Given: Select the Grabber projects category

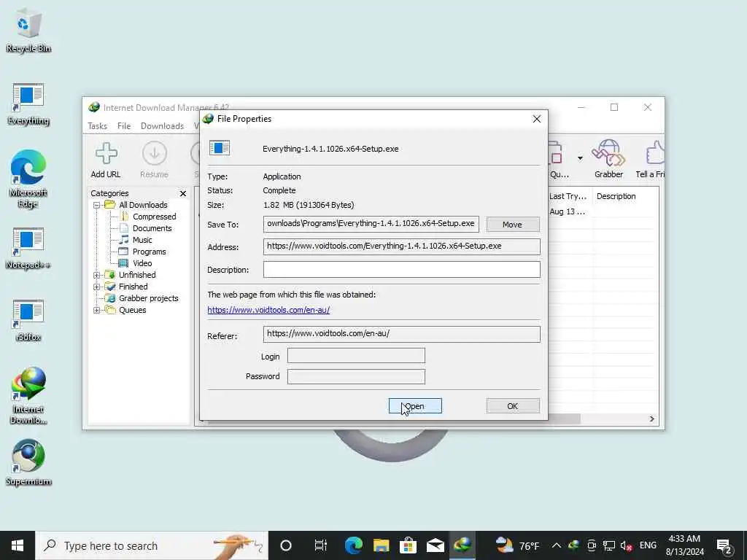Looking at the screenshot, I should [x=148, y=298].
